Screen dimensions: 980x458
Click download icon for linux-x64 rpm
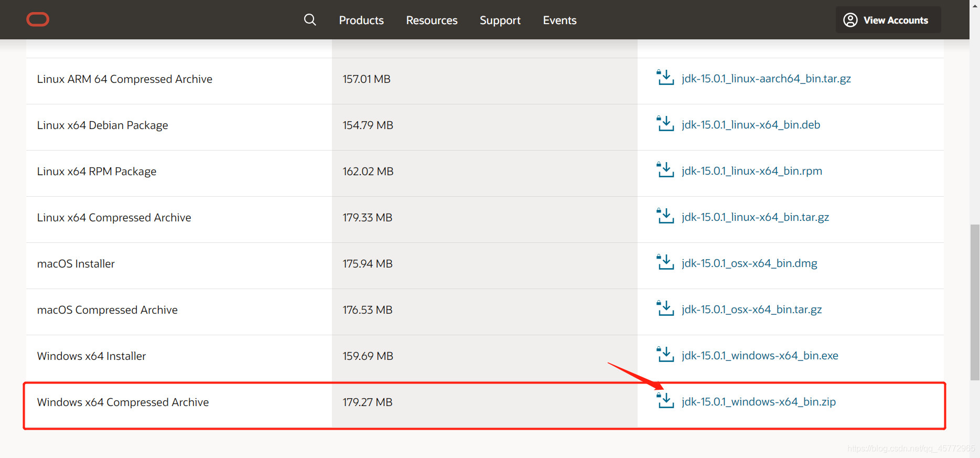point(665,170)
